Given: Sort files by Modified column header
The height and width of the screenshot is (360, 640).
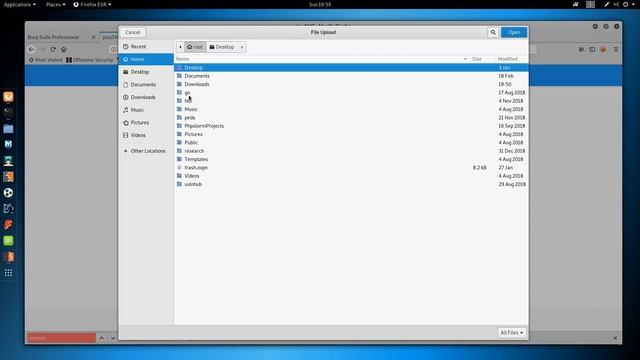Looking at the screenshot, I should (x=511, y=59).
